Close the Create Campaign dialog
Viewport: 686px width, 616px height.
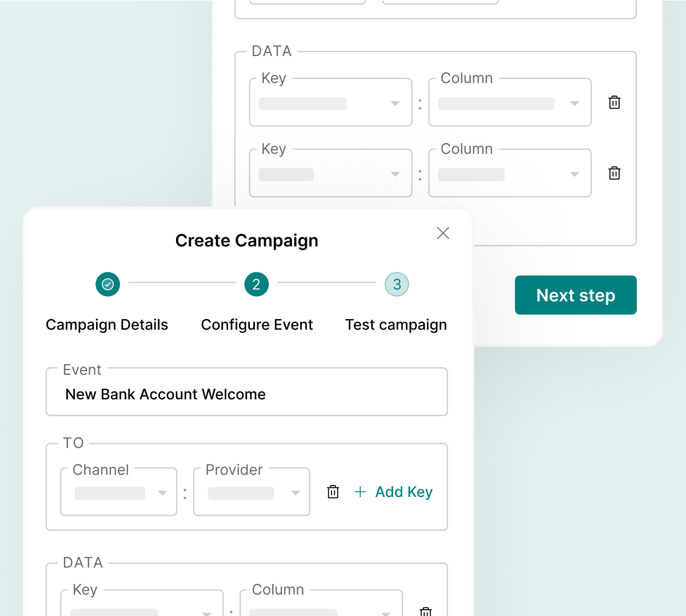[x=443, y=233]
